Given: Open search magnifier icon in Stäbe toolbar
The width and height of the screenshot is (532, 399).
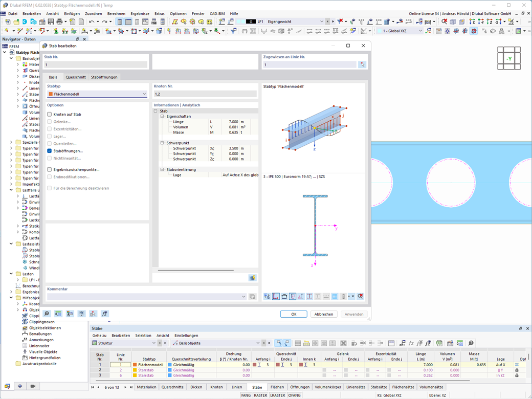Looking at the screenshot, I should pyautogui.click(x=471, y=343).
